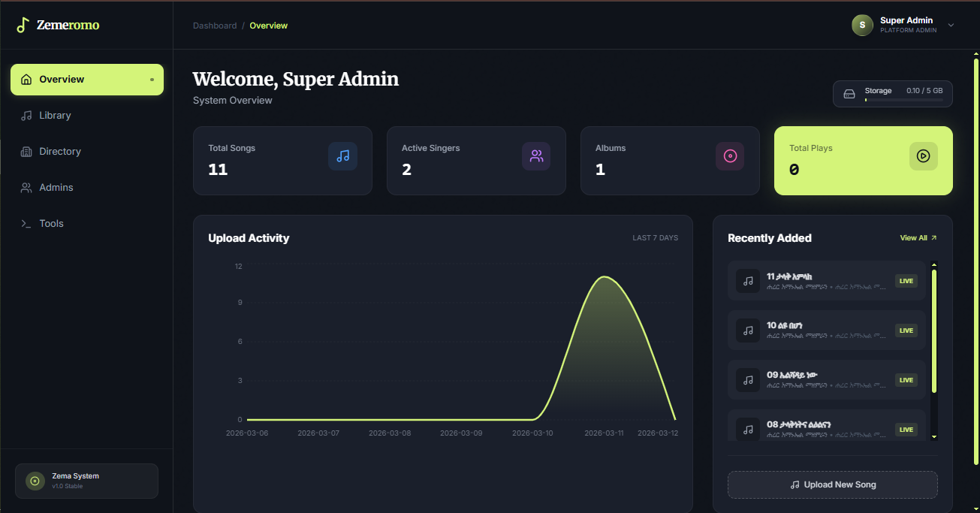
Task: Open the View All link in Recently Added
Action: pos(918,238)
